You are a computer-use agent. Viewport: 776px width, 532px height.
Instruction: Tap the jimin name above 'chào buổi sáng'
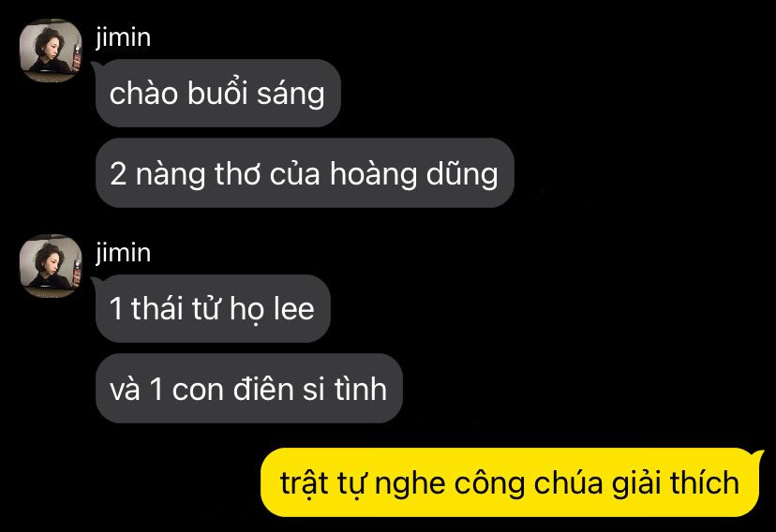click(123, 37)
